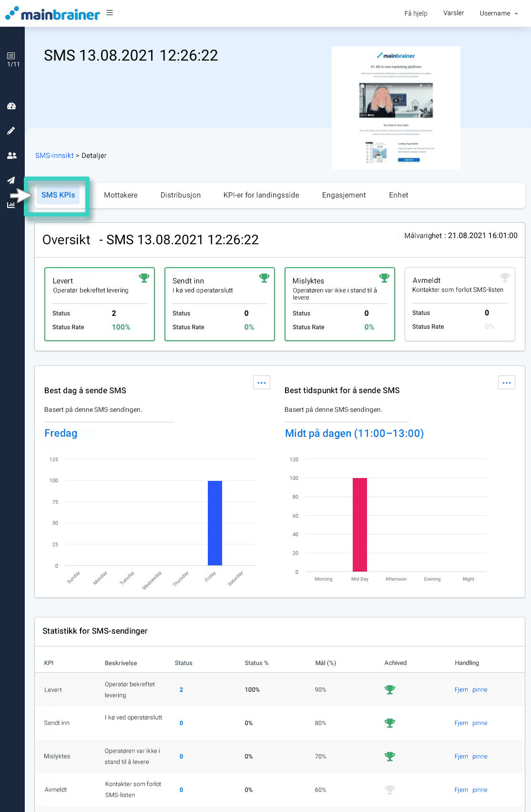The height and width of the screenshot is (812, 531).
Task: Click status value 0 in the Sendt inn table row
Action: tap(181, 723)
